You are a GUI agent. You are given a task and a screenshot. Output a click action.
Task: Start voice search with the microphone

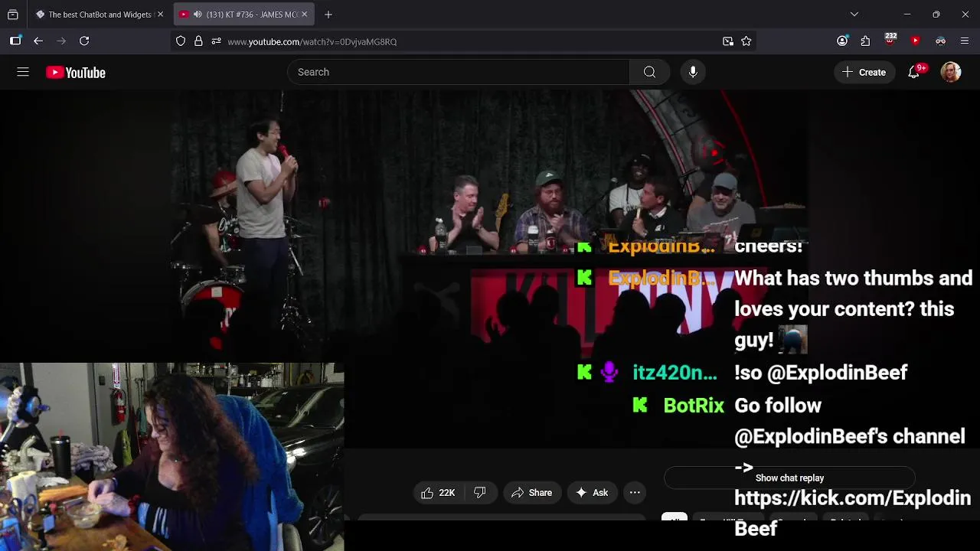coord(693,72)
